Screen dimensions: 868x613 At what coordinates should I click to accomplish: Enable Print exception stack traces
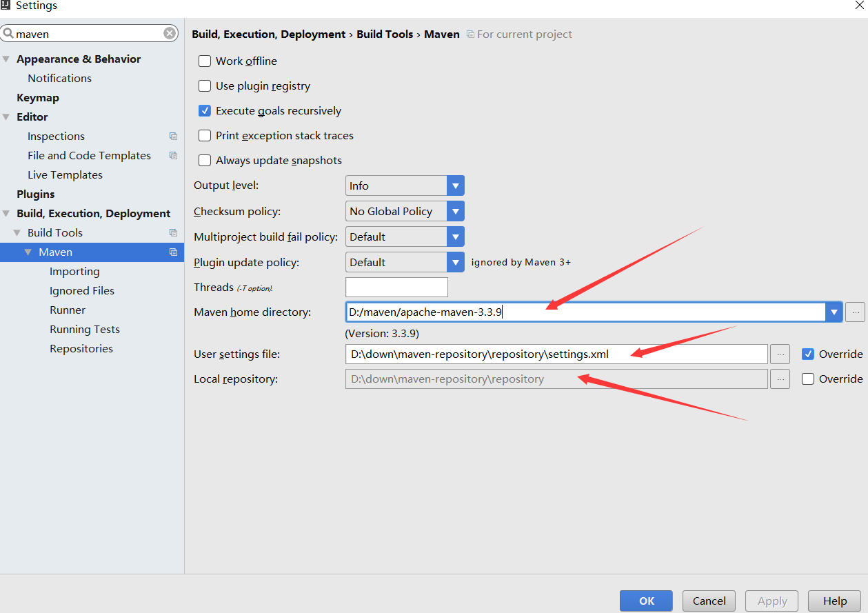[x=205, y=135]
